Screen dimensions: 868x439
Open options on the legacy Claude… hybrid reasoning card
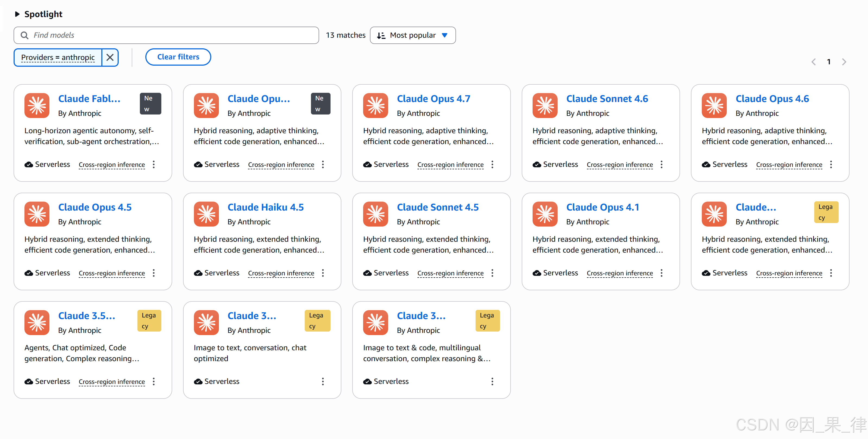831,273
